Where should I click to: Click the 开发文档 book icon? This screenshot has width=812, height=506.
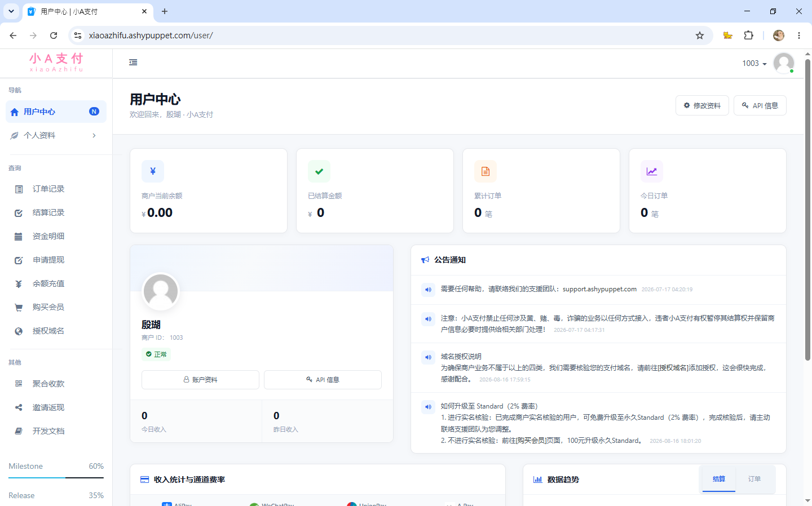coord(19,431)
